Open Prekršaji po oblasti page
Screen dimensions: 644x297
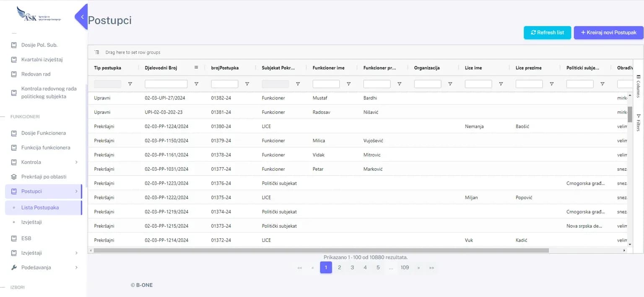44,177
